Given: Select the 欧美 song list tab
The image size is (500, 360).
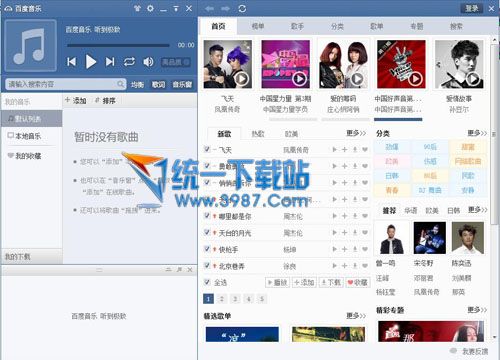Looking at the screenshot, I should pyautogui.click(x=291, y=134).
